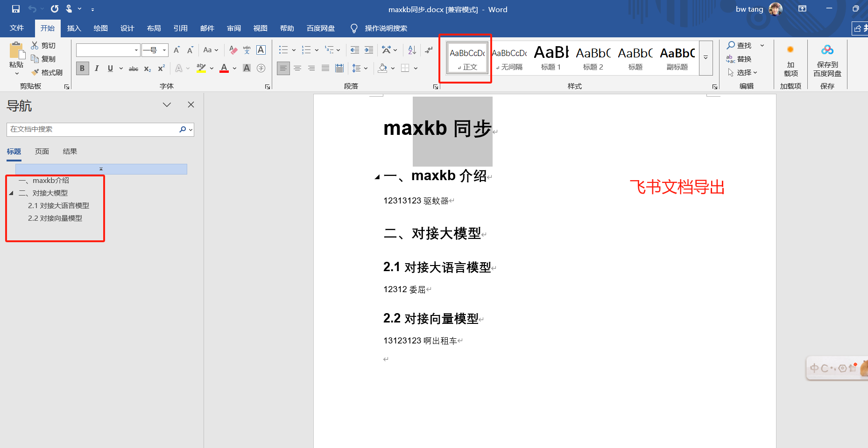The height and width of the screenshot is (448, 868).
Task: Click the Align Right button
Action: tap(311, 68)
